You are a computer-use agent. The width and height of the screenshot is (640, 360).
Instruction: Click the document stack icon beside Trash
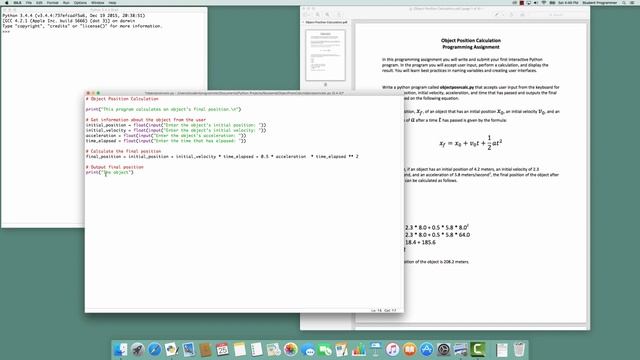pyautogui.click(x=502, y=350)
